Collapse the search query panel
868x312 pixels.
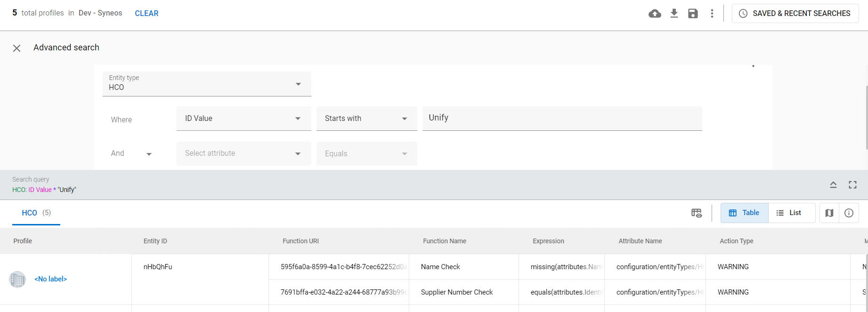[x=833, y=185]
